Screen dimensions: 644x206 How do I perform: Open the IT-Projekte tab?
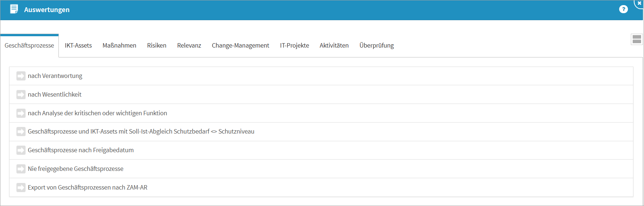coord(294,46)
